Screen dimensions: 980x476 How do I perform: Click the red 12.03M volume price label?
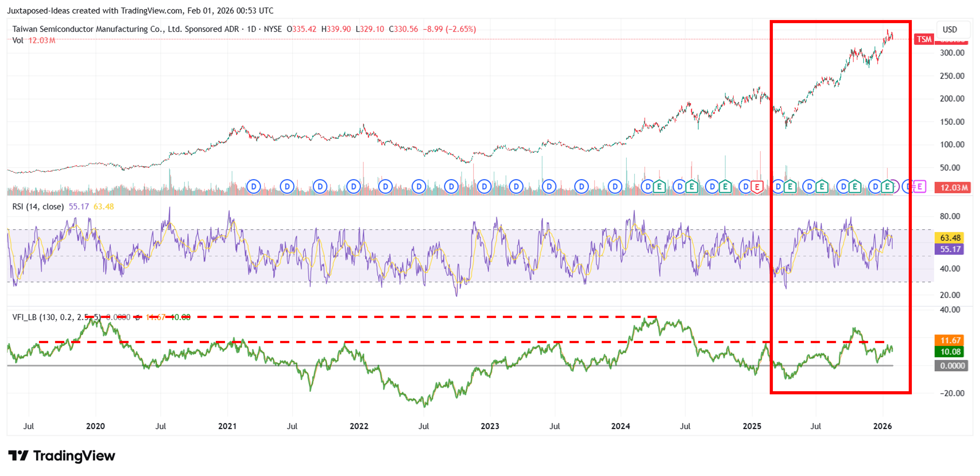tap(953, 187)
